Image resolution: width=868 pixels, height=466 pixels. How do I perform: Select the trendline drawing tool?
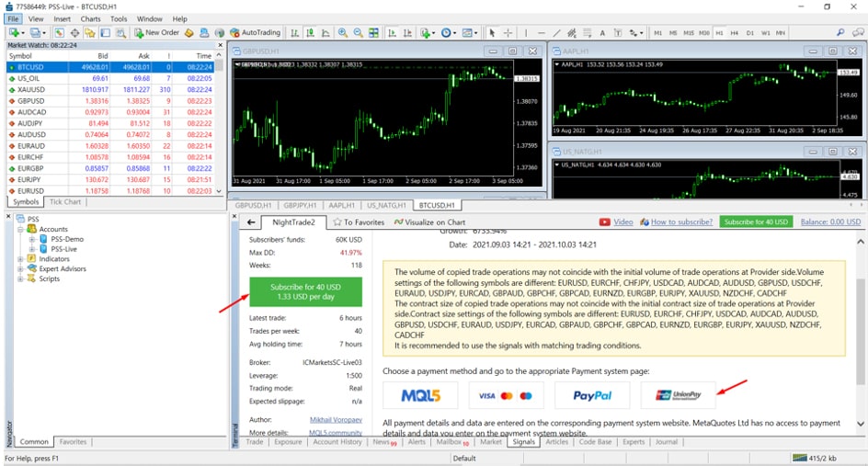pyautogui.click(x=556, y=33)
